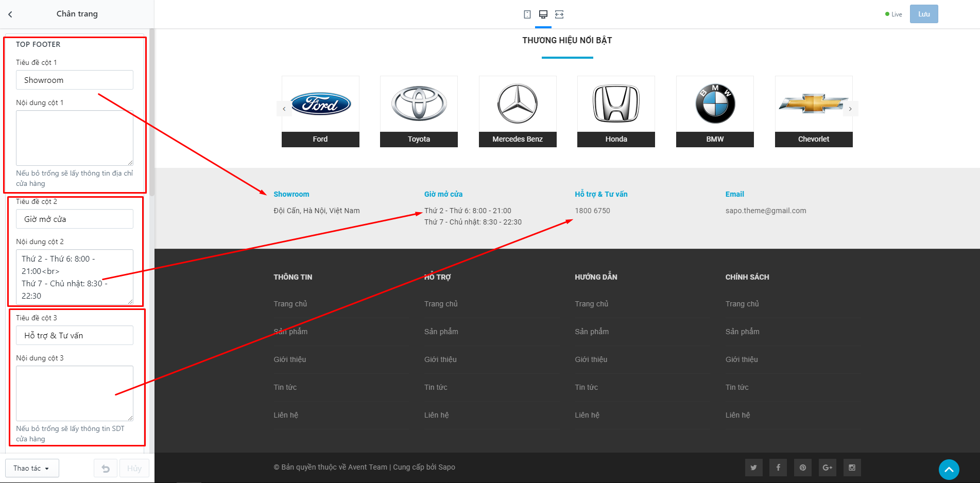The image size is (980, 483).
Task: Click the next brand carousel arrow
Action: 850,109
